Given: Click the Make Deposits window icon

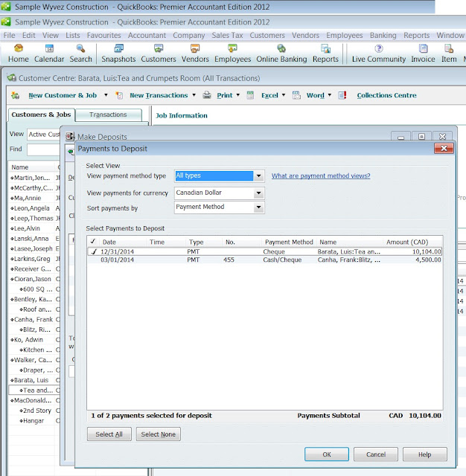Looking at the screenshot, I should (x=70, y=136).
